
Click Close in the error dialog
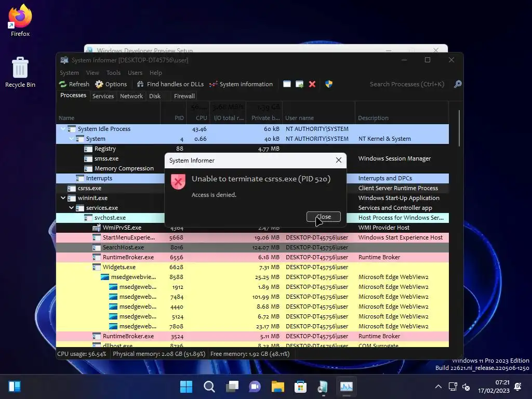tap(323, 217)
